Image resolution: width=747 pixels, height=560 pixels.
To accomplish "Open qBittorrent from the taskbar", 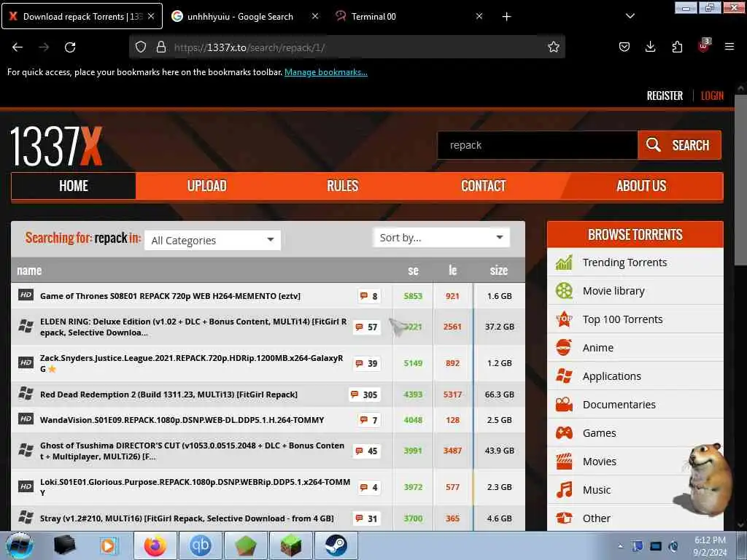I will click(201, 545).
